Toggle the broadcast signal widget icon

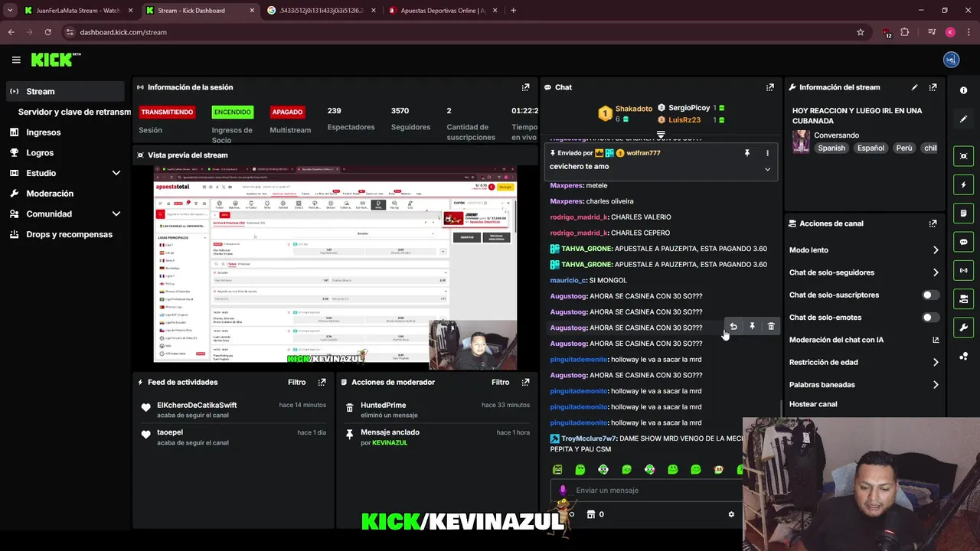pyautogui.click(x=963, y=270)
